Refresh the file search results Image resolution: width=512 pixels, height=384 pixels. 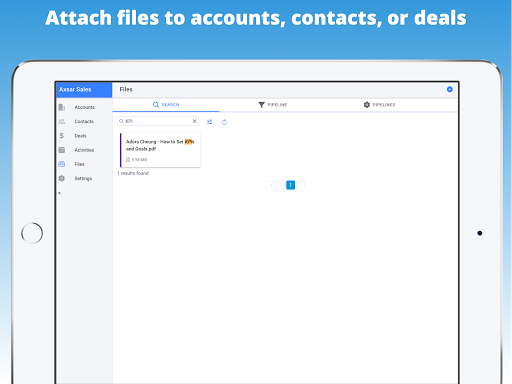[224, 122]
